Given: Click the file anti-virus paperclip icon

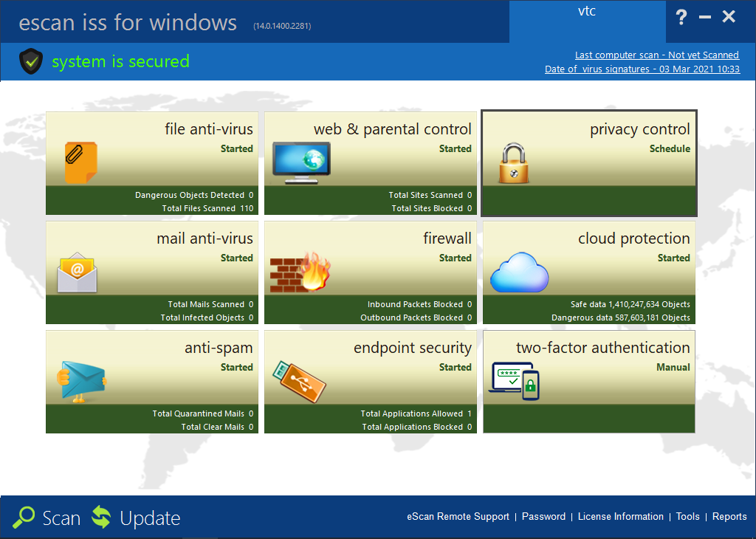Looking at the screenshot, I should tap(80, 162).
